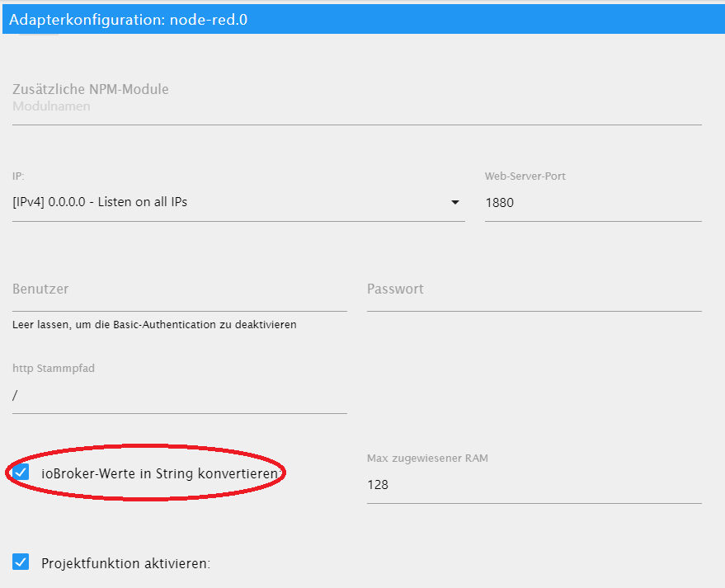Image resolution: width=725 pixels, height=588 pixels.
Task: Click the Zusätzliche NPM-Module input field
Action: point(357,107)
